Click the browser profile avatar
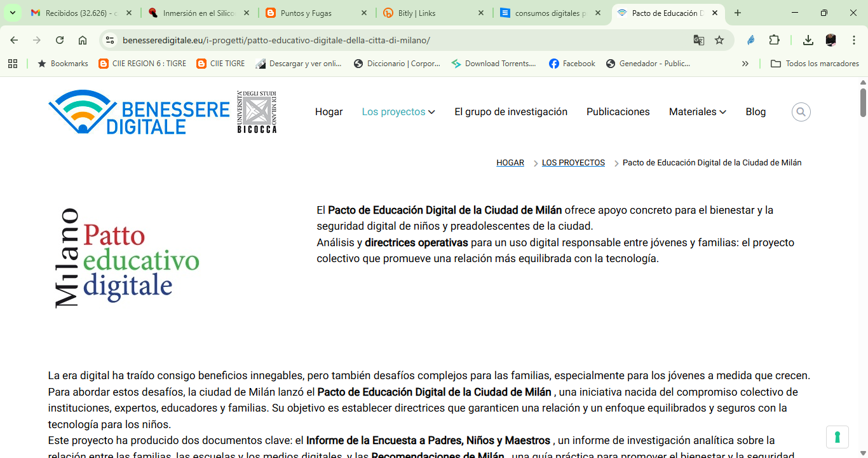The width and height of the screenshot is (868, 458). coord(830,39)
